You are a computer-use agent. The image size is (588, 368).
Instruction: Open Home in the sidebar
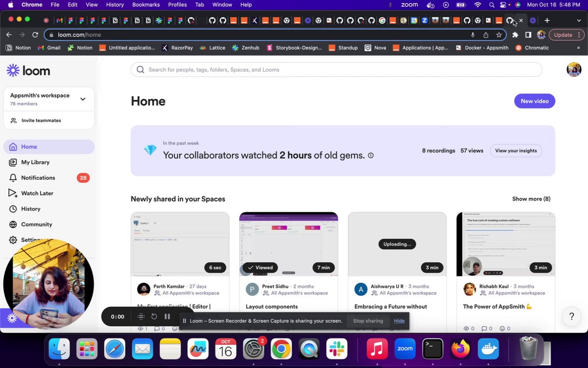[x=49, y=147]
